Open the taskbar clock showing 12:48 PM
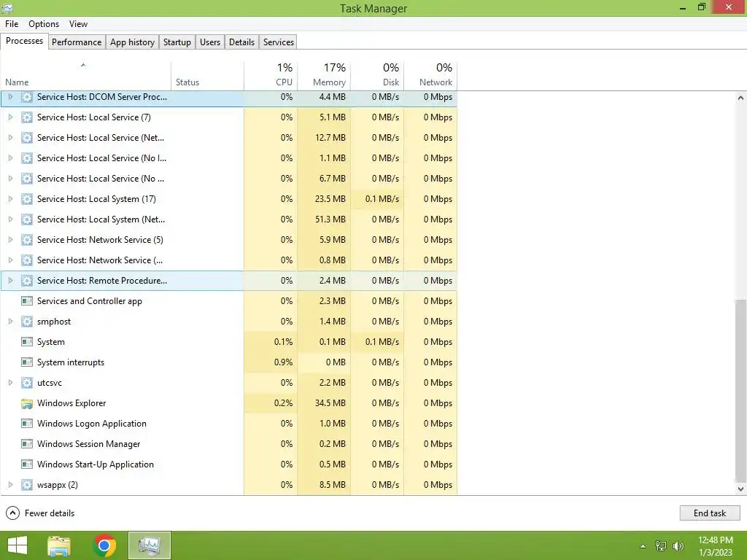 tap(715, 546)
